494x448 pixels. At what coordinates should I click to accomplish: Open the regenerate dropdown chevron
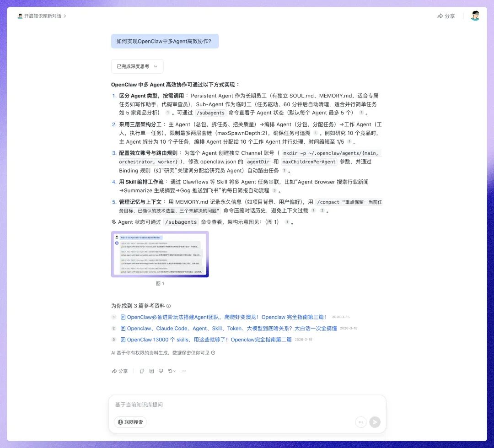click(x=175, y=371)
